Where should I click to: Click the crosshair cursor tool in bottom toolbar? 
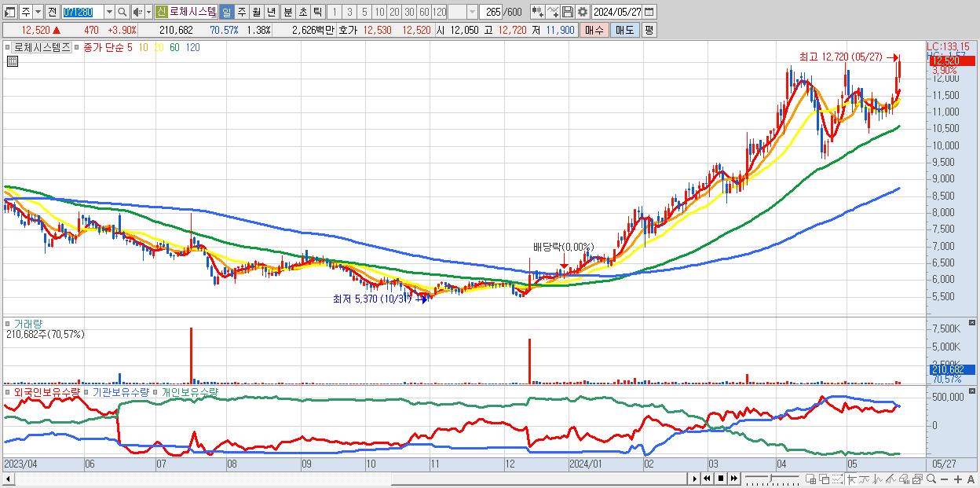[852, 479]
